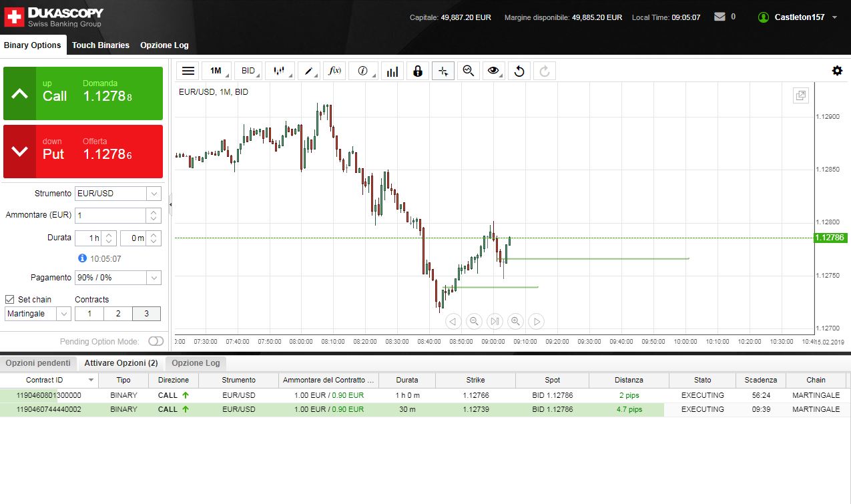Toggle Pending Option Mode switch
Screen dimensions: 851x504
[x=156, y=341]
